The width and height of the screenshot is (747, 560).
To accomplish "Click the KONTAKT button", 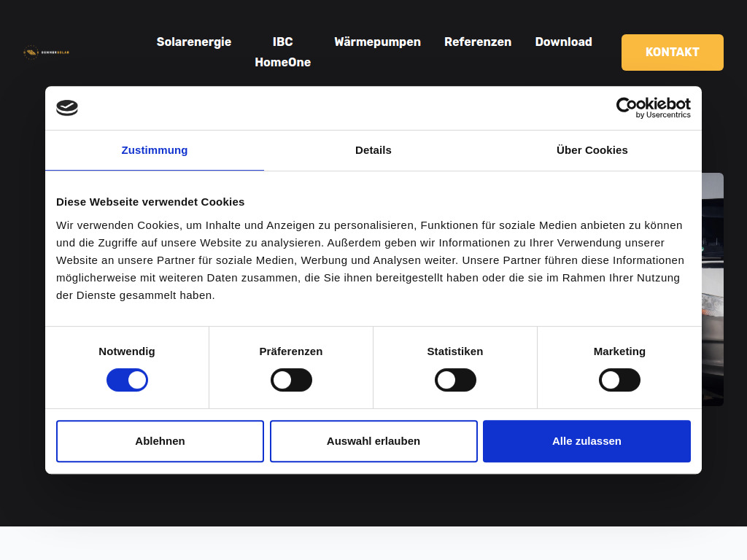I will pos(672,52).
